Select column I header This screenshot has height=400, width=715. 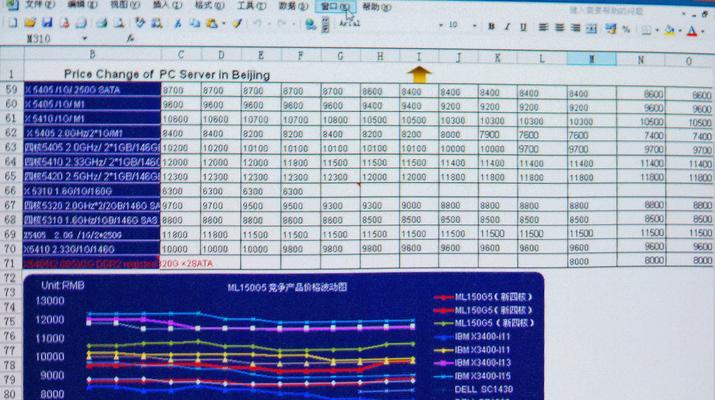pyautogui.click(x=419, y=57)
